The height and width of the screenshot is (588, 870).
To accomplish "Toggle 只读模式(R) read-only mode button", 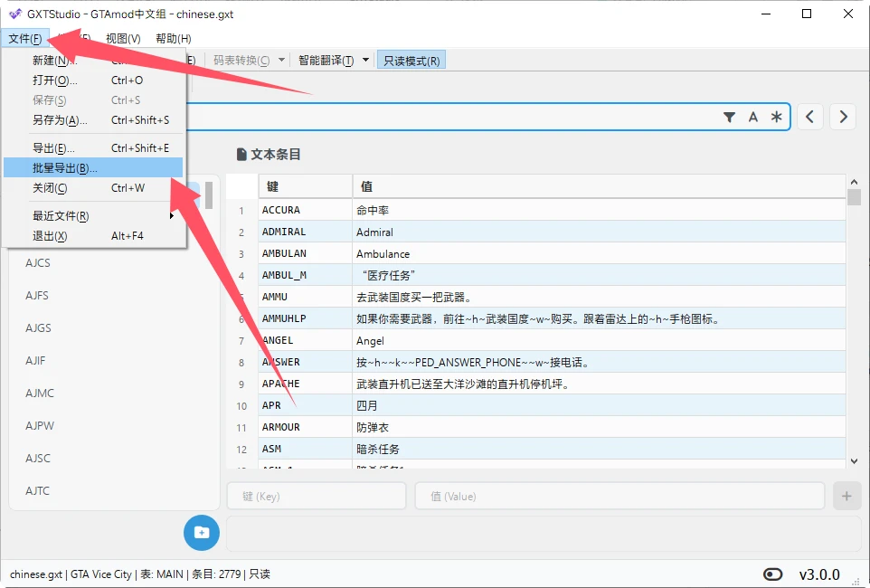I will (x=411, y=61).
